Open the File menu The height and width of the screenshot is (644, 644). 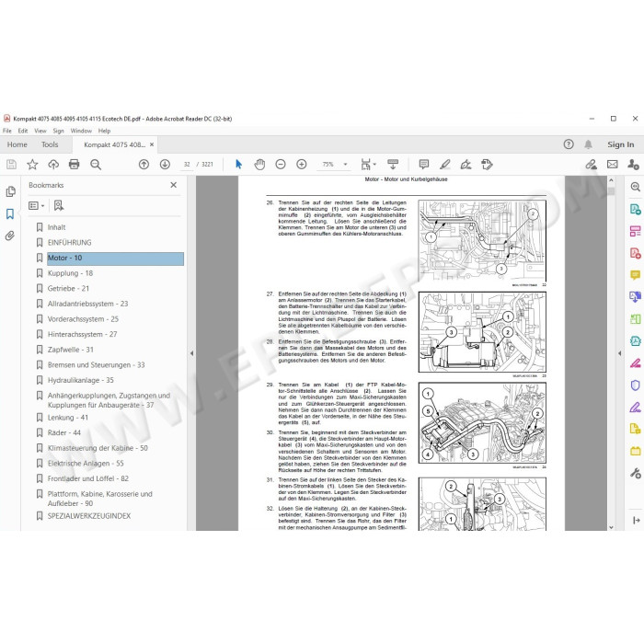(x=7, y=131)
